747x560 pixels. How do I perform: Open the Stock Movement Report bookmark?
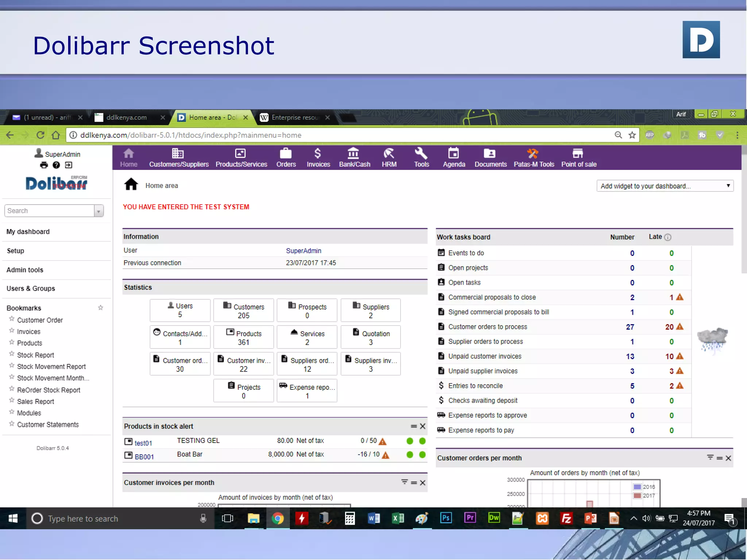(x=51, y=367)
